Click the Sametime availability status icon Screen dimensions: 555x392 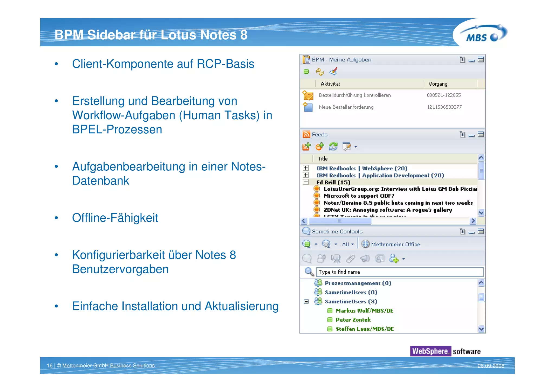(306, 244)
